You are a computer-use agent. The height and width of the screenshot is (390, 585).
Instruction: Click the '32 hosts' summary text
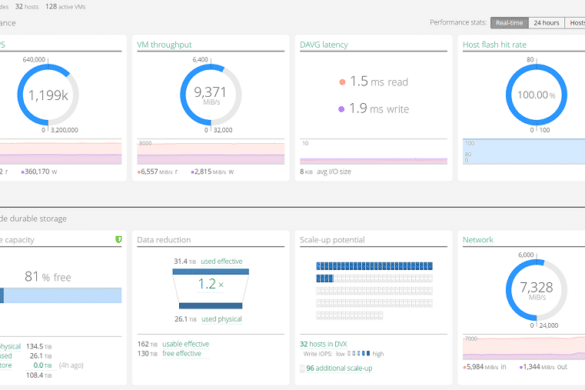27,7
